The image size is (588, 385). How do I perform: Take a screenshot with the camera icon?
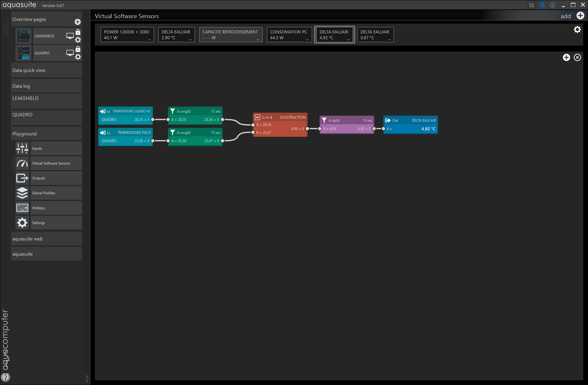click(x=531, y=5)
